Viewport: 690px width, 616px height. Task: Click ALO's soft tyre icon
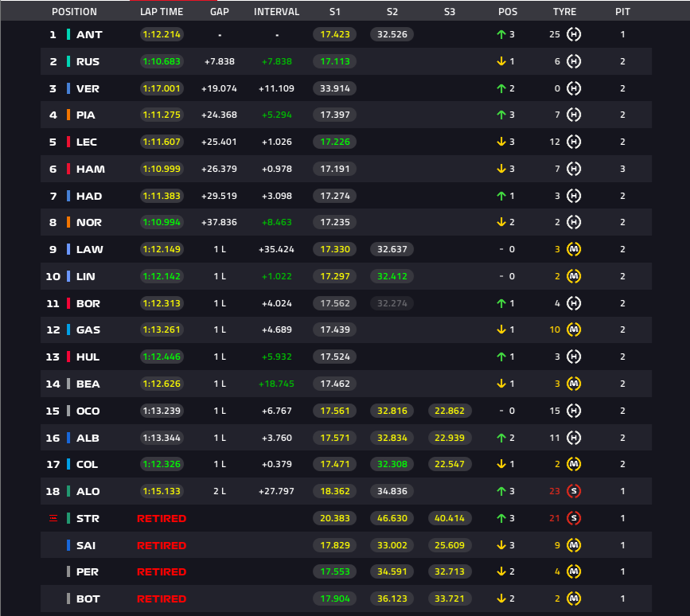click(x=573, y=491)
